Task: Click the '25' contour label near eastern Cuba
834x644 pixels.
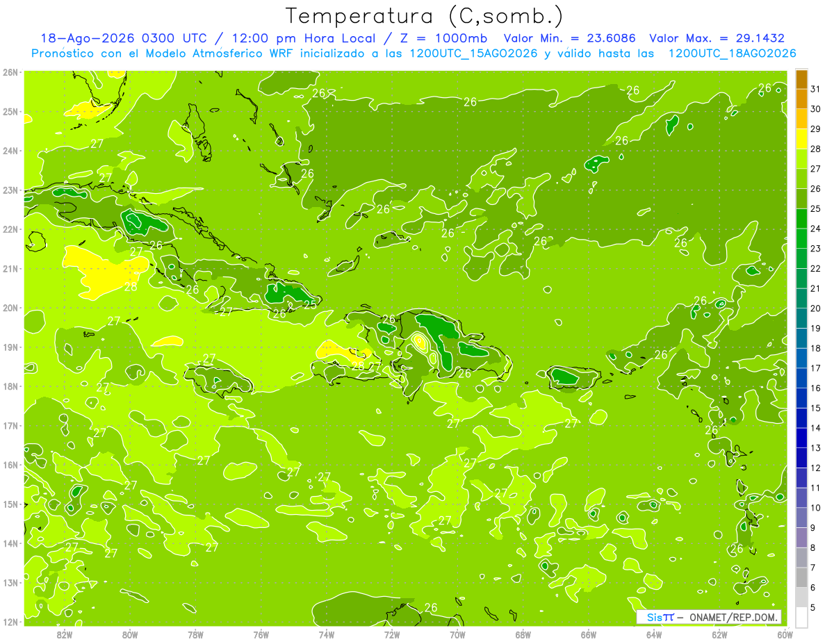Action: [310, 304]
